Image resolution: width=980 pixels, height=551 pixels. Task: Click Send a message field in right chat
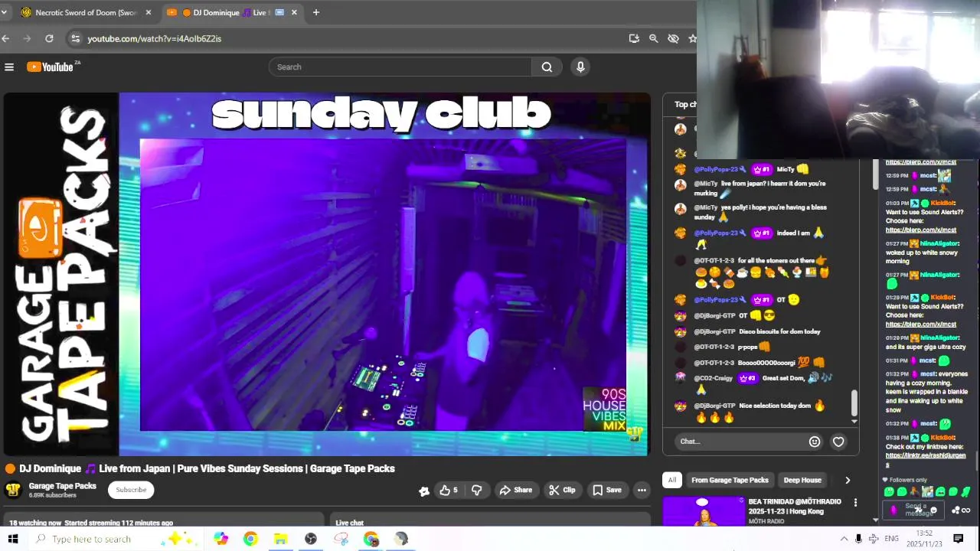click(913, 510)
